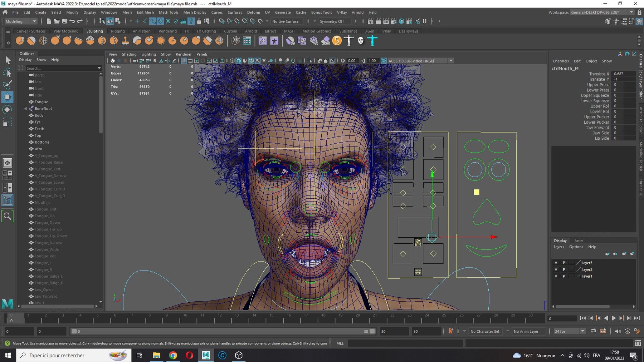Image resolution: width=644 pixels, height=362 pixels.
Task: Click the time range slider bar
Action: click(x=223, y=331)
